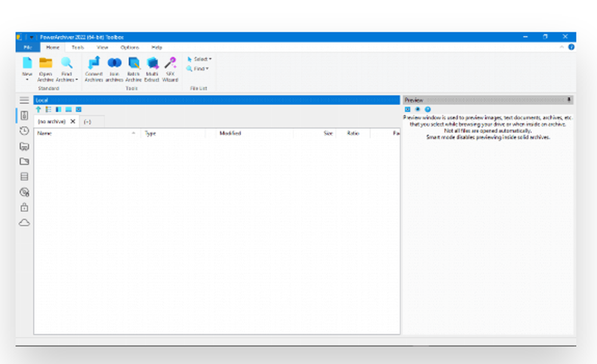Click the Find Archives magnifier icon
The image size is (597, 364).
pos(67,63)
